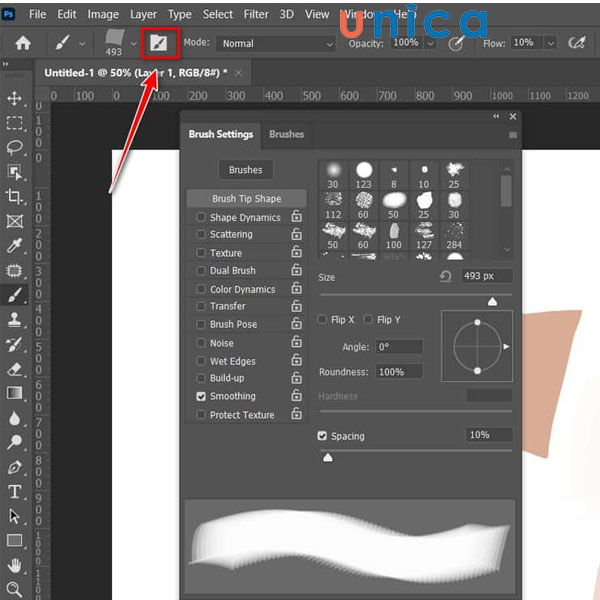
Task: Open the Mode dropdown set to Normal
Action: pyautogui.click(x=276, y=44)
